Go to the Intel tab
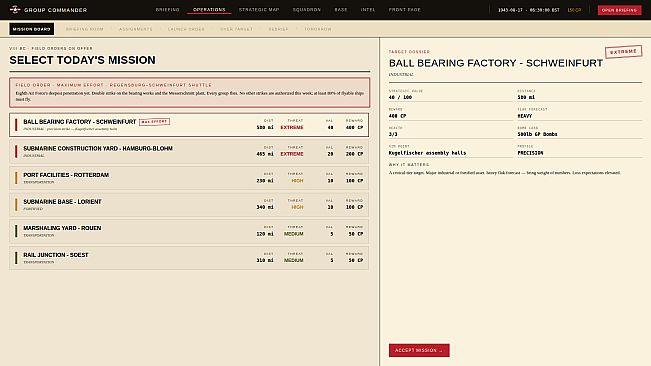 click(368, 10)
